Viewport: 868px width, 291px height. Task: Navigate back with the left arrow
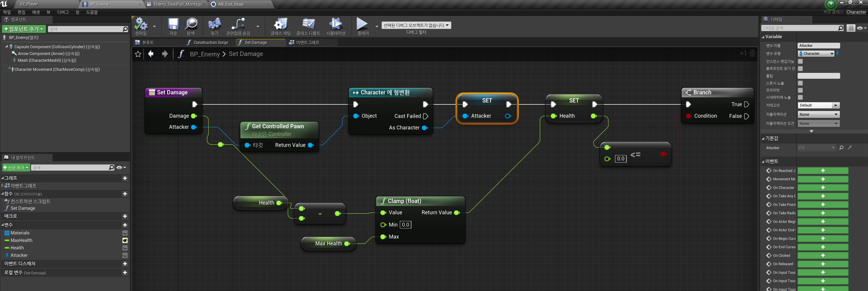click(151, 54)
